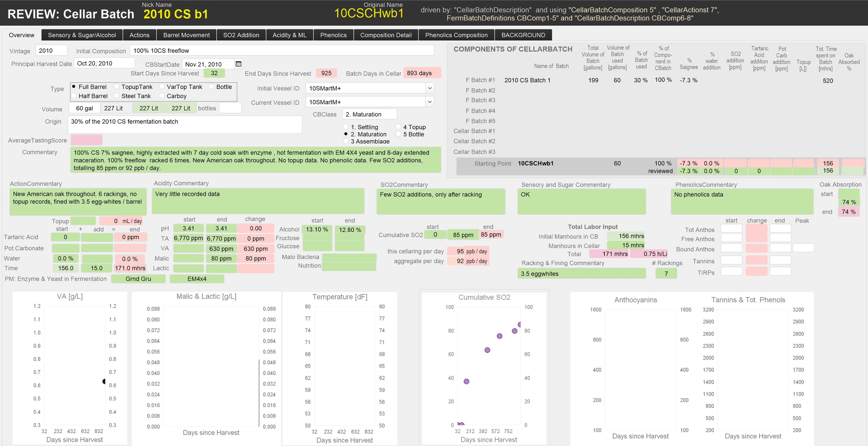Click the EM4x4 yeast field
Screen dimensions: 868x446
[197, 279]
